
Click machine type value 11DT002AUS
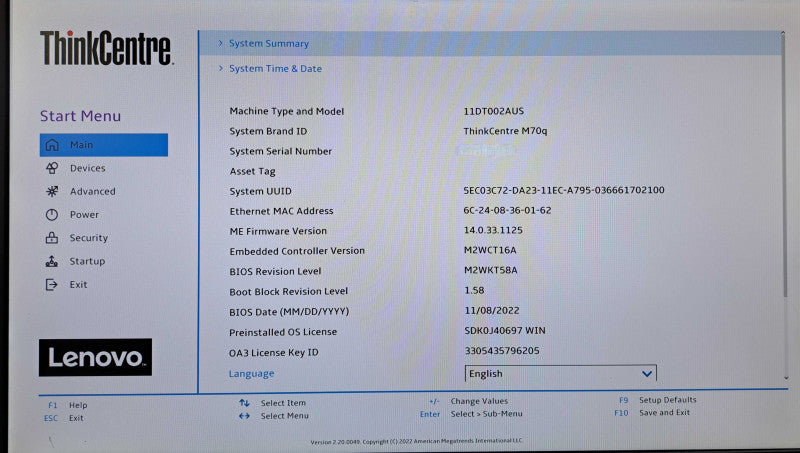pyautogui.click(x=493, y=111)
